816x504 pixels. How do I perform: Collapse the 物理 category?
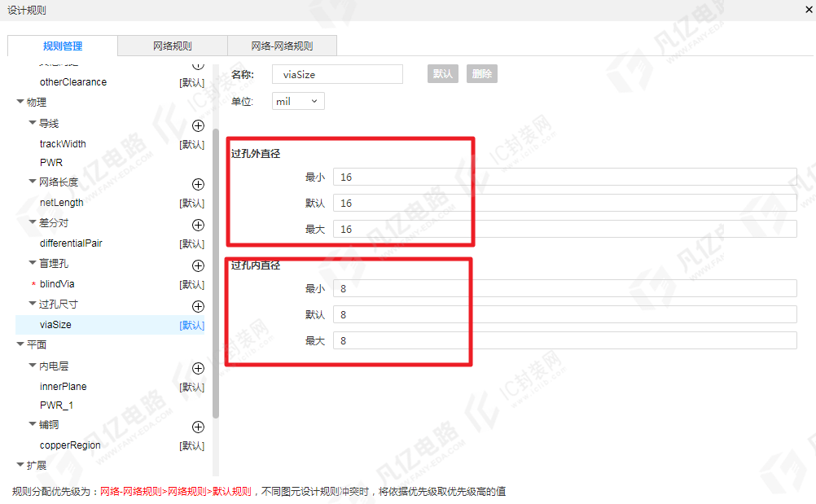[x=20, y=102]
